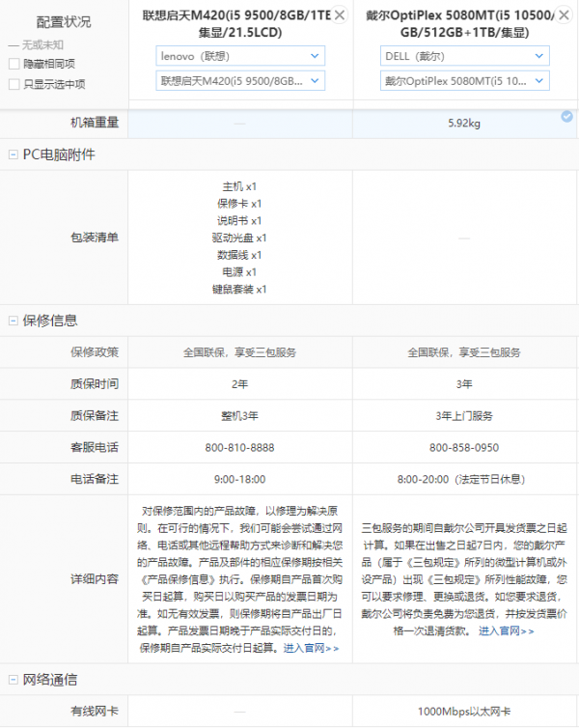
Task: Click the 详细内容 row label
Action: tap(95, 579)
